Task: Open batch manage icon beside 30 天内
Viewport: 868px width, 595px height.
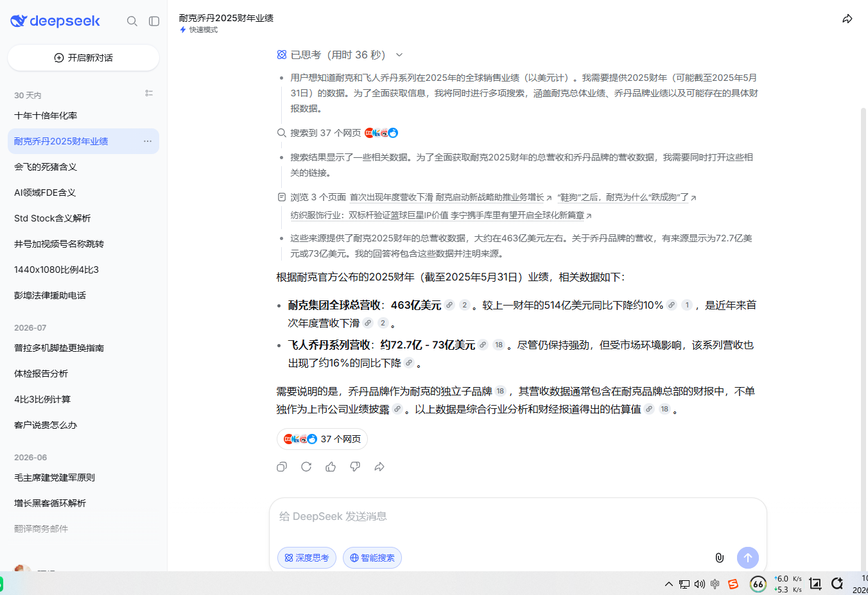Action: (x=149, y=93)
